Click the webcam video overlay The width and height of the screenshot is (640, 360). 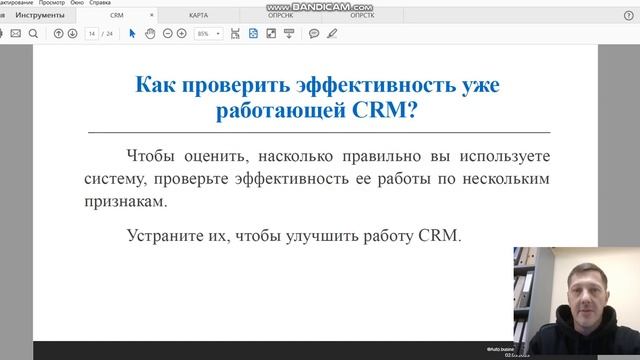tap(576, 301)
